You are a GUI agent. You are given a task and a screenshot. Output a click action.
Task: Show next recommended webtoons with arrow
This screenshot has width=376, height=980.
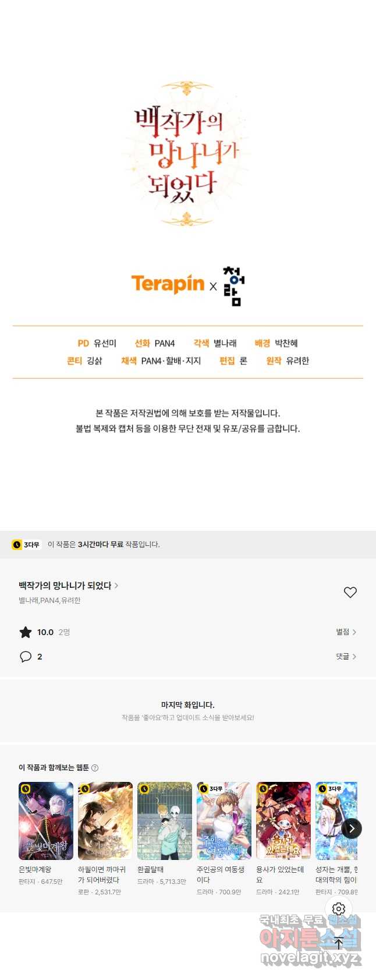pos(352,828)
